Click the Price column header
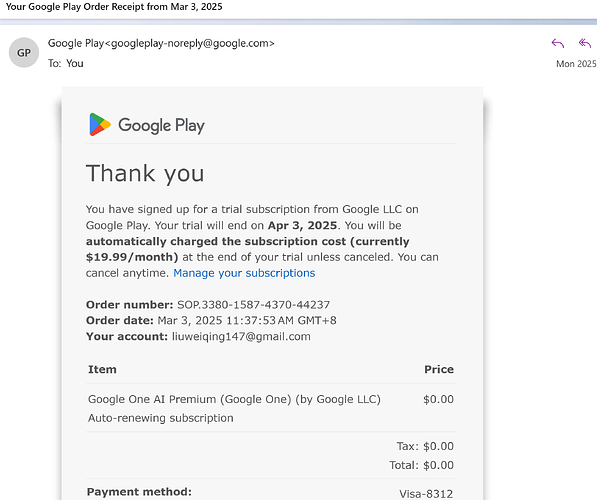This screenshot has width=597, height=500. 439,369
